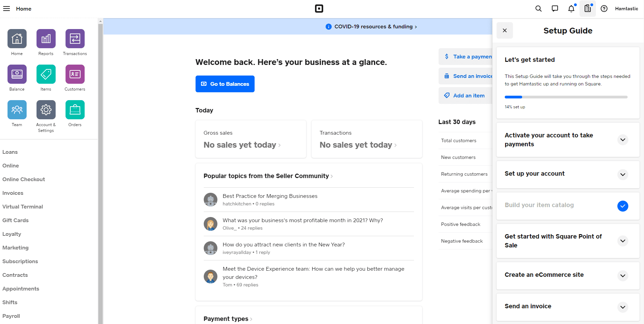
Task: Open the hamburger navigation menu
Action: coord(6,9)
